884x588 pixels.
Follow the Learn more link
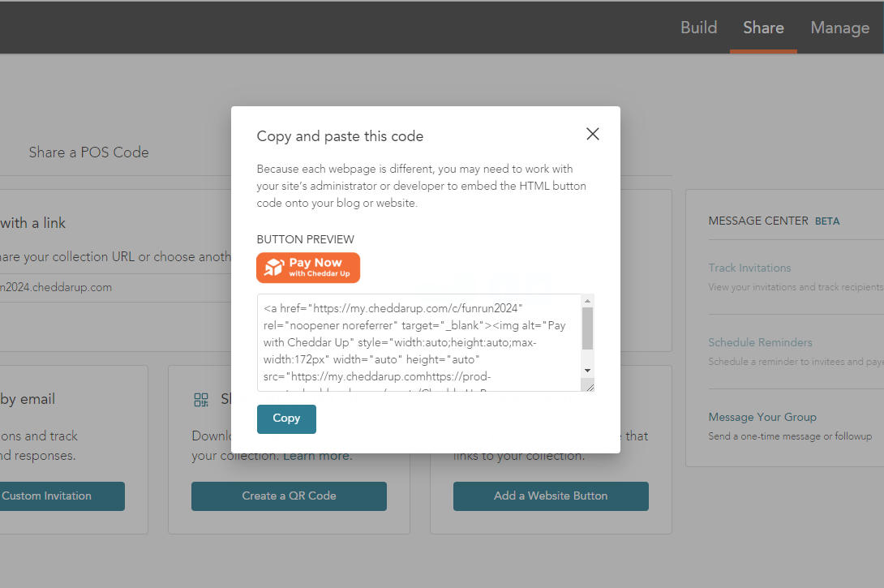click(317, 456)
